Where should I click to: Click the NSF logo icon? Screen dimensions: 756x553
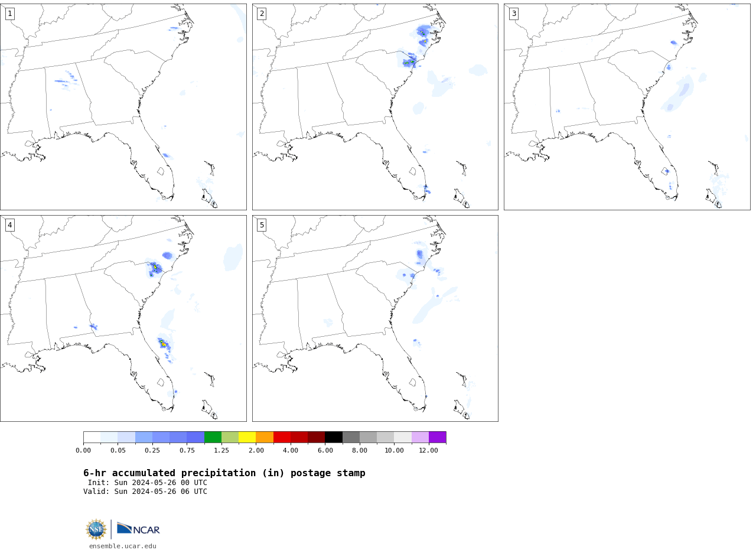[x=96, y=529]
